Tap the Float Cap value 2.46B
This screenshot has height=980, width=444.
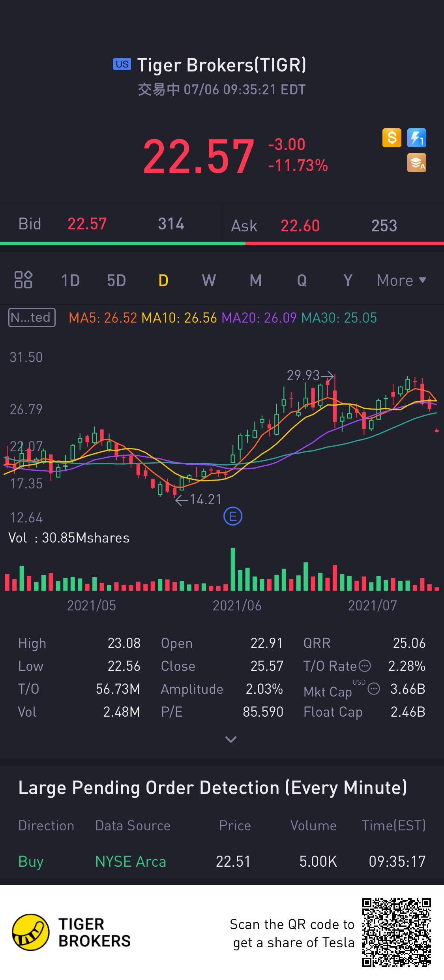tap(408, 712)
